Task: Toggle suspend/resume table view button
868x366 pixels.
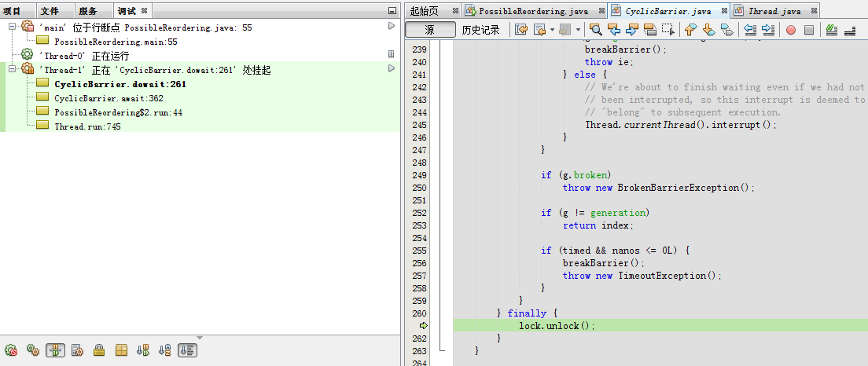Action: 55,350
